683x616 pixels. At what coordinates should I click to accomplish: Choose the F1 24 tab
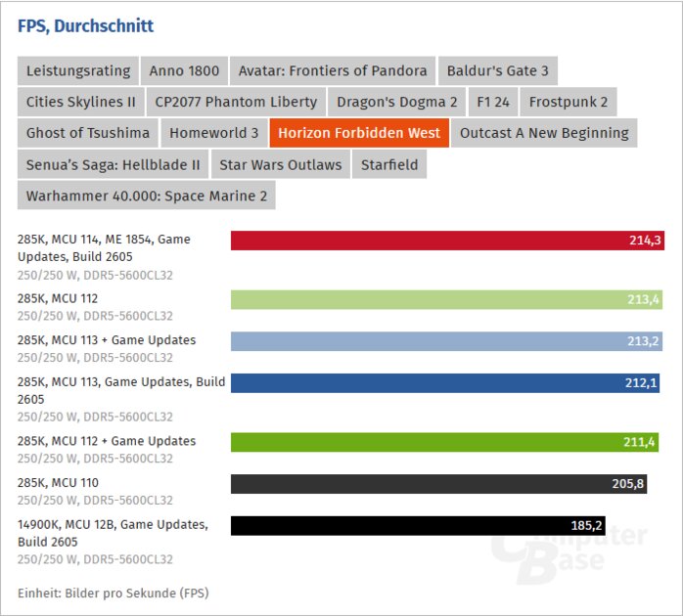click(x=492, y=102)
